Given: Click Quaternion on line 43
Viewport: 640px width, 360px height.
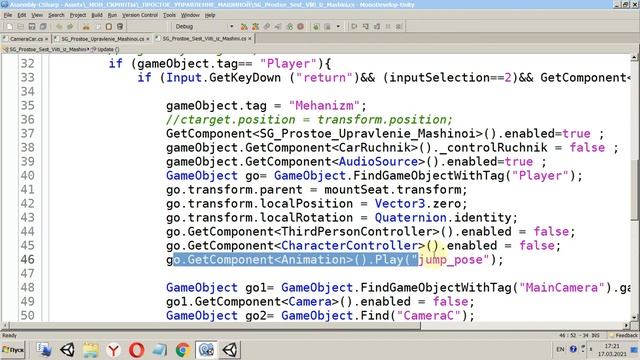Looking at the screenshot, I should pos(411,218).
